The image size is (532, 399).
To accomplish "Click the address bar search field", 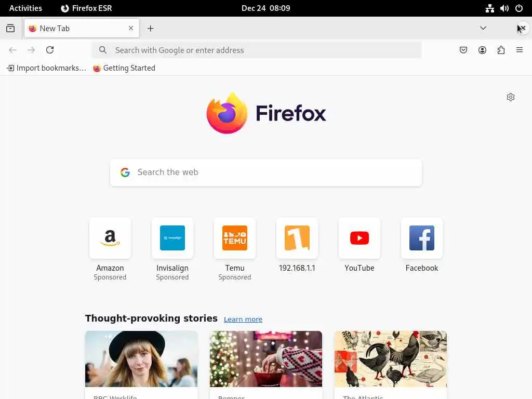I will point(257,50).
